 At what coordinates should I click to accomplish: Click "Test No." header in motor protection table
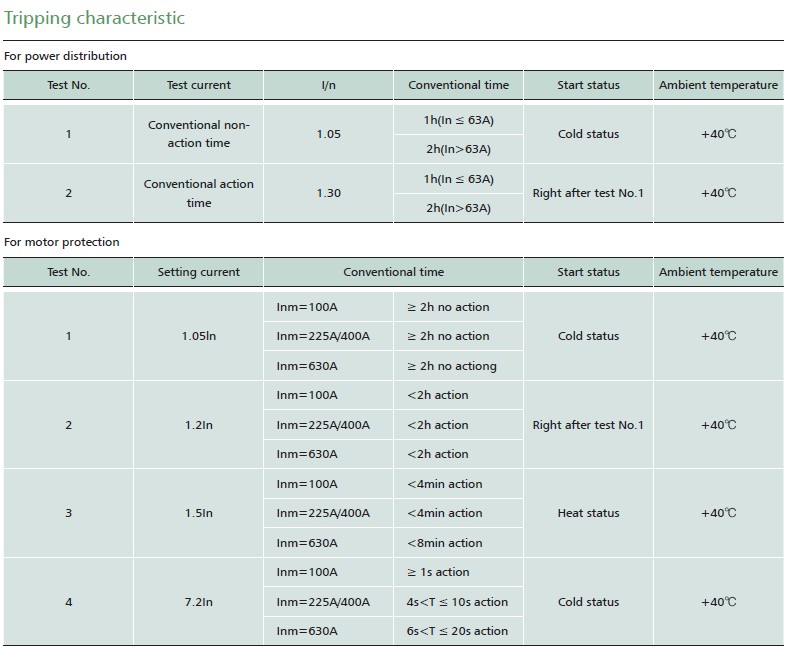68,272
